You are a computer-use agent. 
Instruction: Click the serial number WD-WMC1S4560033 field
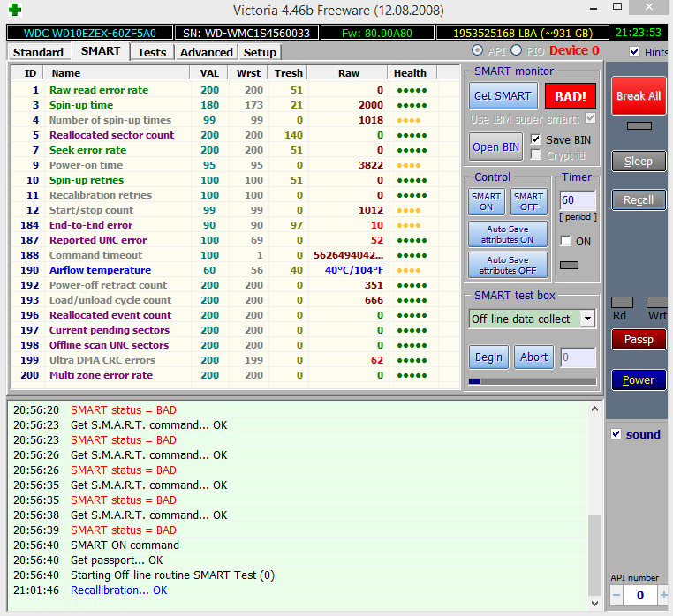click(x=246, y=33)
